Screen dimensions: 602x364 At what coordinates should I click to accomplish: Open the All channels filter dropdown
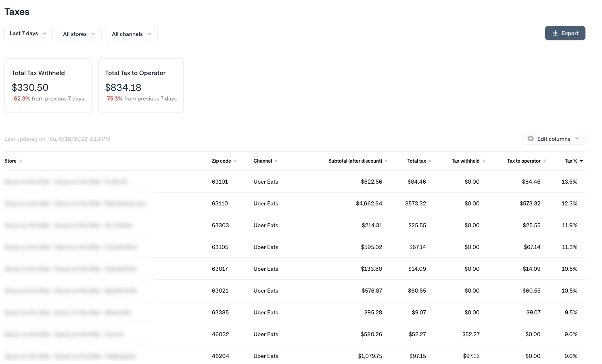(132, 34)
